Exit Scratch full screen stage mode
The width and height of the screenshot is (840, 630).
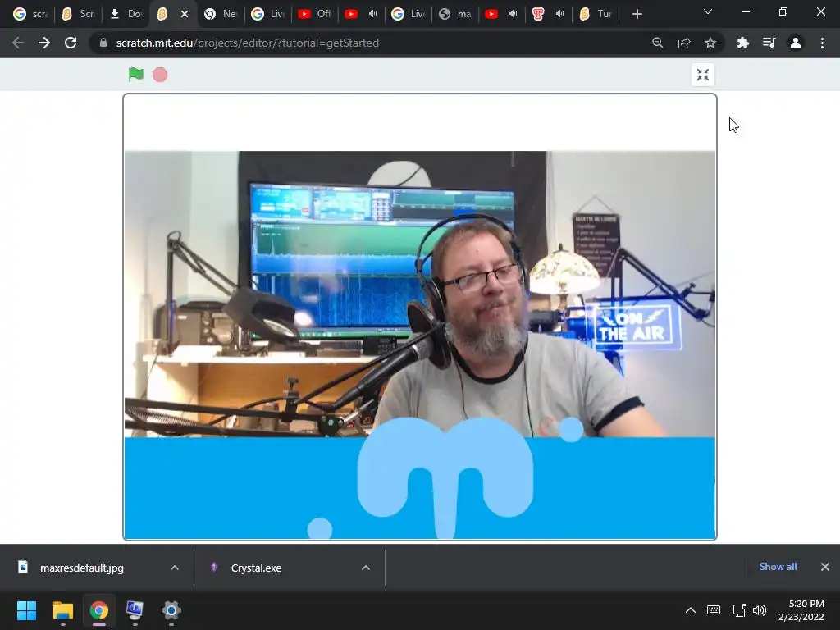point(703,75)
